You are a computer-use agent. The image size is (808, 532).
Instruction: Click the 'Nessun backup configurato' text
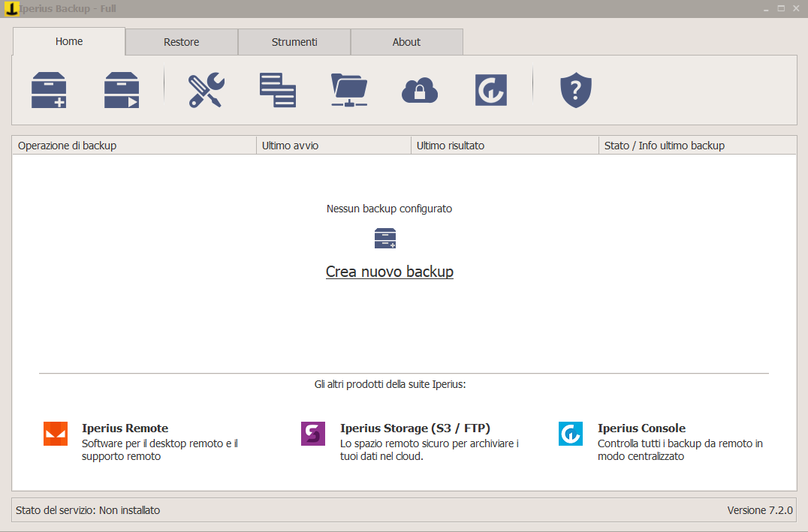[390, 209]
